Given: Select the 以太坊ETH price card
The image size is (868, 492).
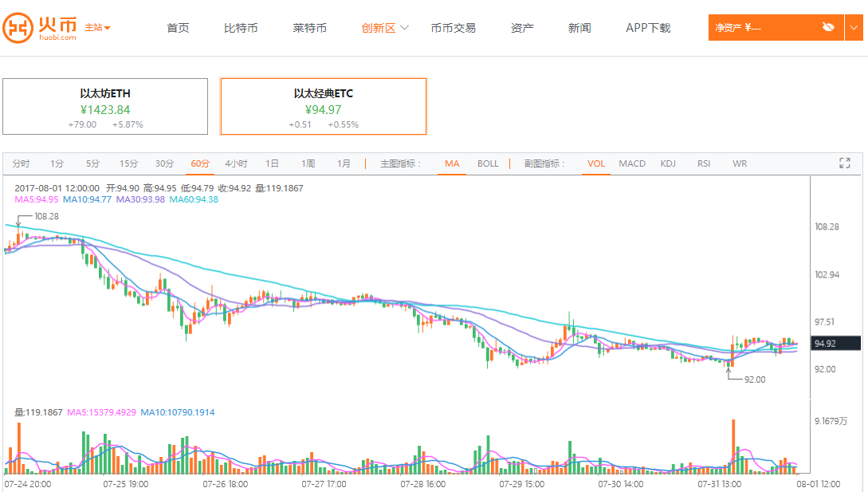Looking at the screenshot, I should [x=105, y=107].
